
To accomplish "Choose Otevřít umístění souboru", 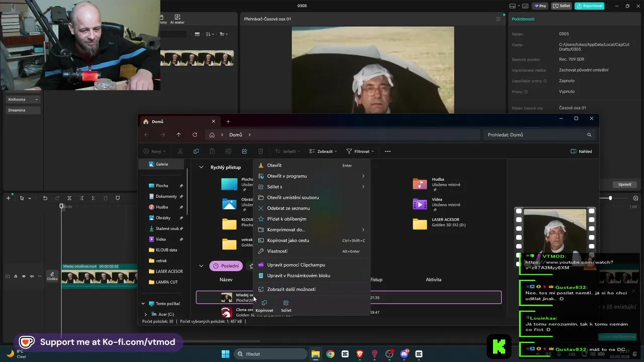I will (x=312, y=198).
